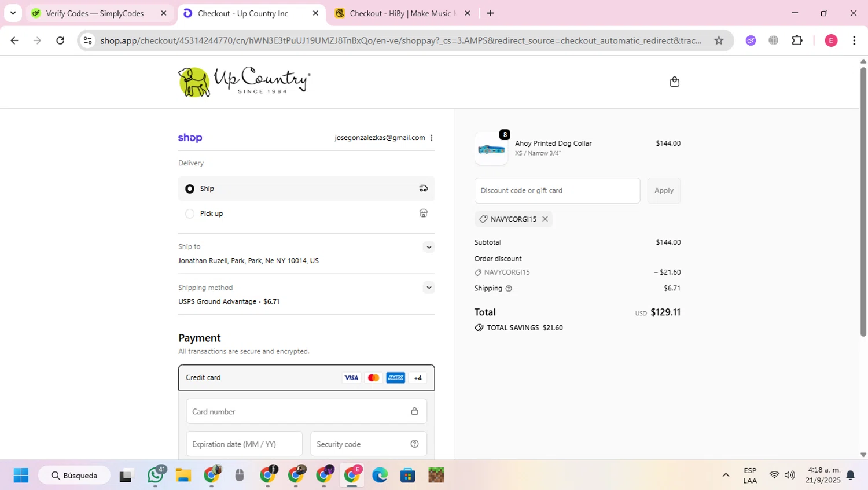Open the Chrome profile avatar
868x490 pixels.
click(x=831, y=40)
